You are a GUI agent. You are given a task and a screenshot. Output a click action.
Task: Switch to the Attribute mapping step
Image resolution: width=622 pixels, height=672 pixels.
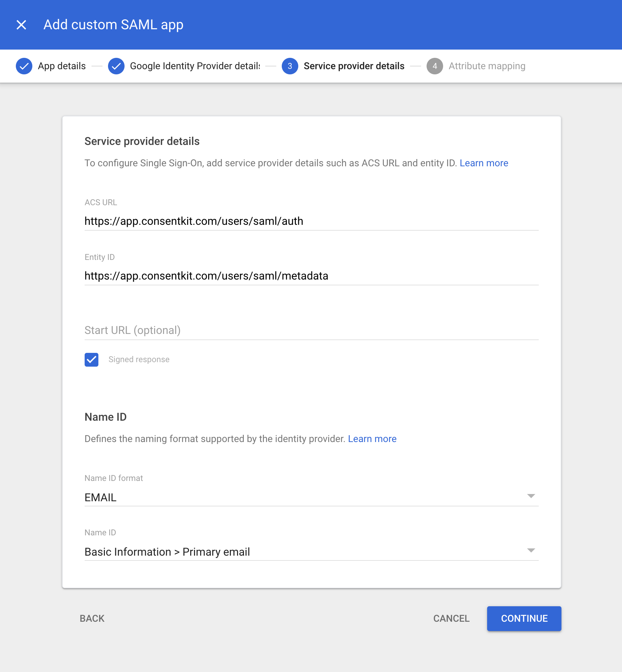click(x=486, y=66)
